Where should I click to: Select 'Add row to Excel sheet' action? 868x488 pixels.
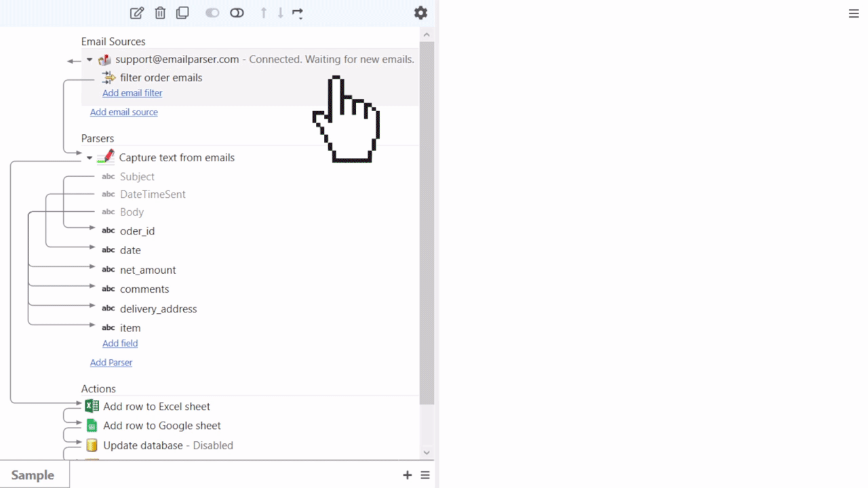pos(157,407)
